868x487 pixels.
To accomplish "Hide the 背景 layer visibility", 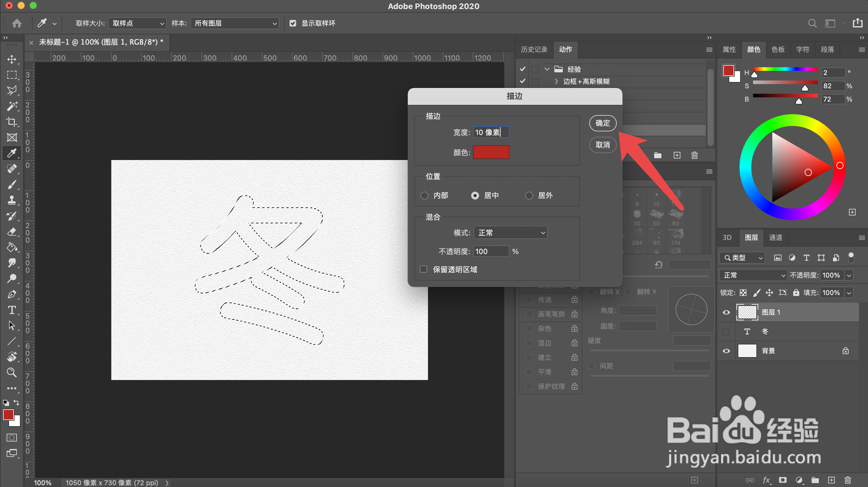I will [726, 350].
